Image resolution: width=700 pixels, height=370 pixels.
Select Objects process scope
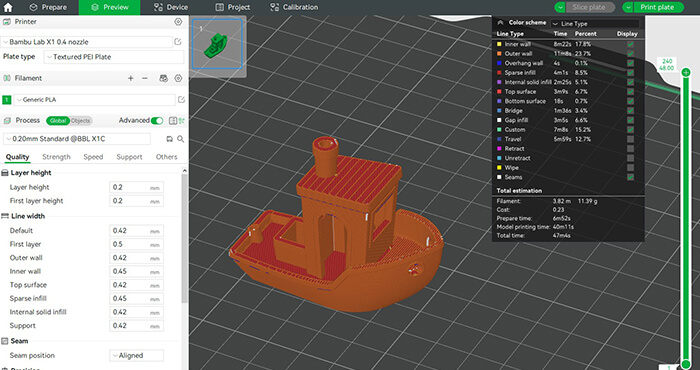coord(81,121)
